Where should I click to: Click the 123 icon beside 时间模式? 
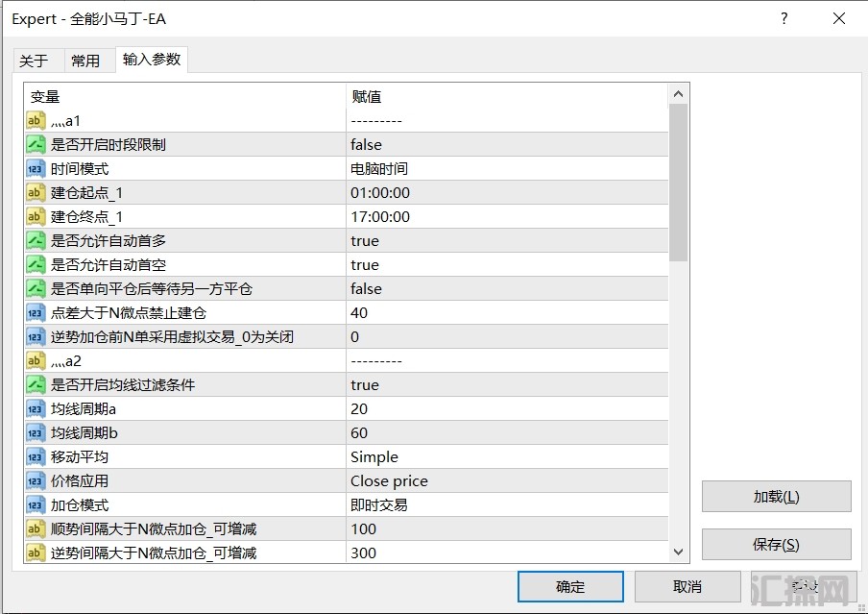click(36, 168)
